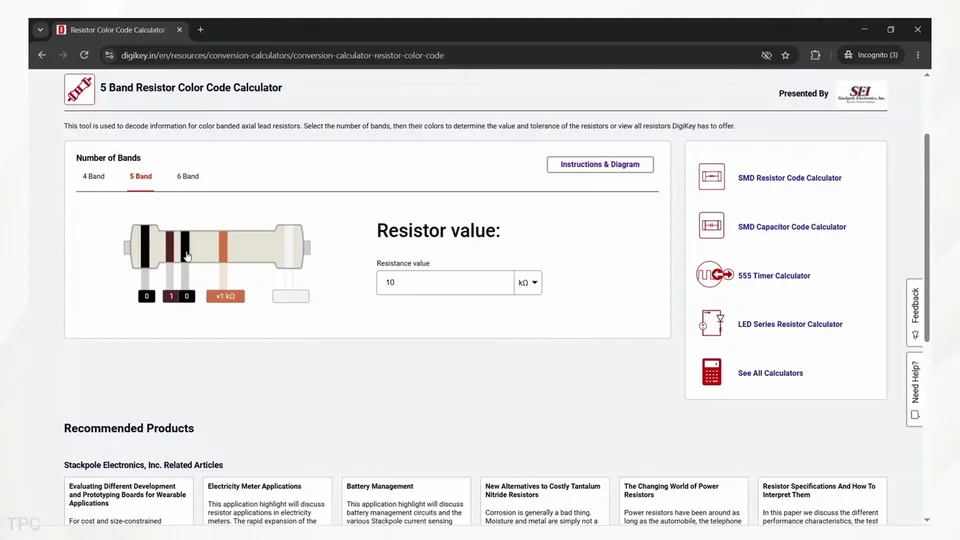
Task: Click the brown second band on resistor
Action: pyautogui.click(x=170, y=246)
